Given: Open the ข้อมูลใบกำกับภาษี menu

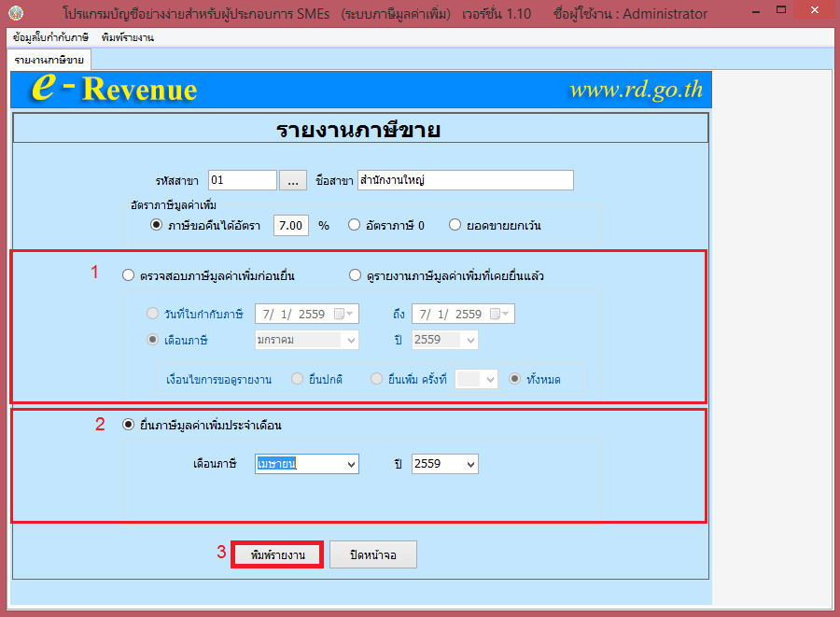Looking at the screenshot, I should click(x=50, y=37).
